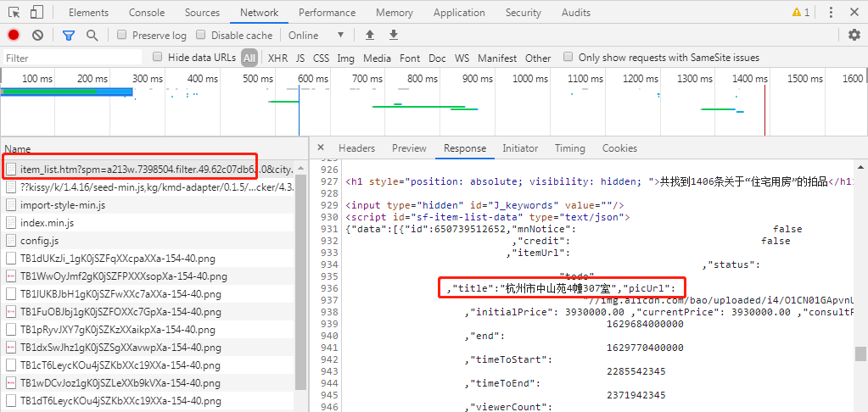Select TB1WwOyJmf2gK0jSZFPXXXsopXa png request
Viewport: 868px width, 412px height.
(x=149, y=276)
